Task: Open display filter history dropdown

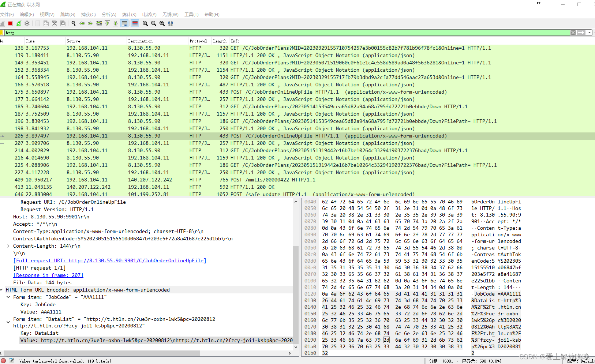Action: tap(589, 33)
